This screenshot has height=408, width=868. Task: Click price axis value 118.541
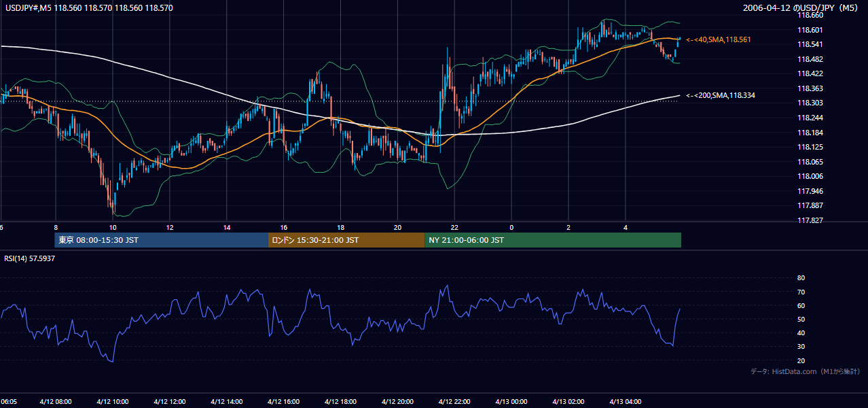[x=810, y=44]
